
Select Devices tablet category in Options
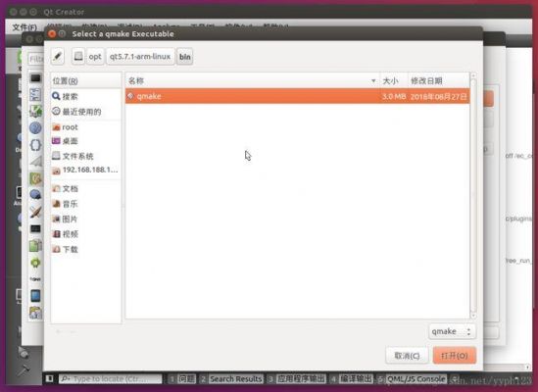[x=35, y=296]
